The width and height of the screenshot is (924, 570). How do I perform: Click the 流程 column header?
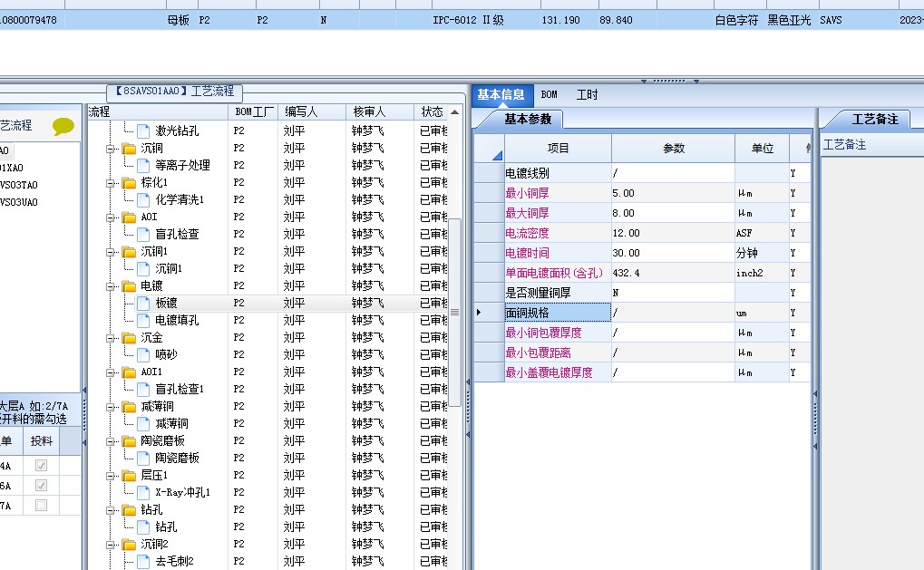[158, 111]
